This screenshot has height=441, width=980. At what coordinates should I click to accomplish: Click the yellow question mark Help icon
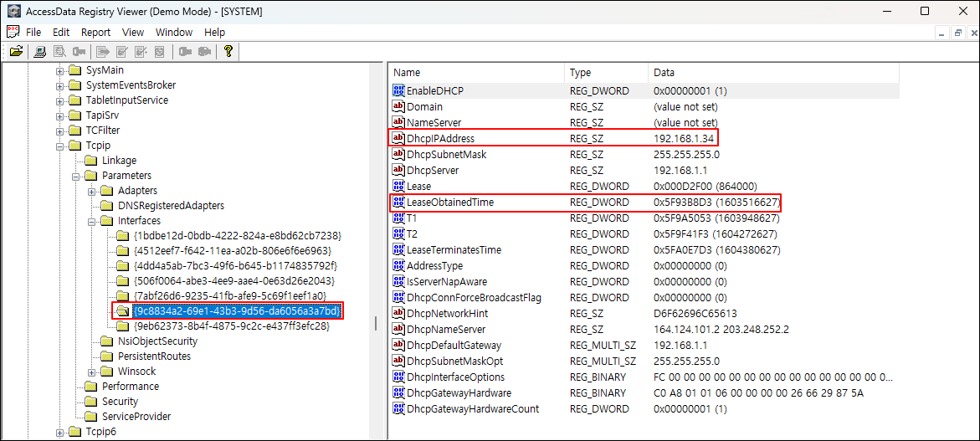click(228, 51)
